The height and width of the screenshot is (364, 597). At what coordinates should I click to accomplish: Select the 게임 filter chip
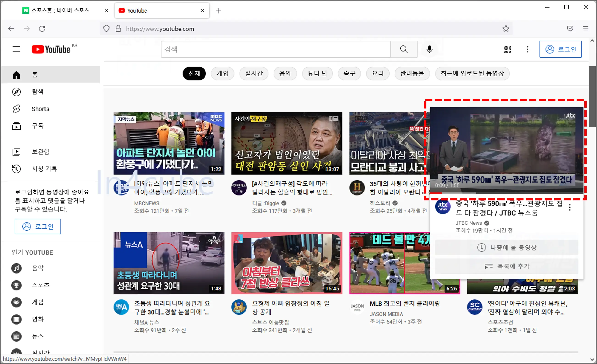[x=222, y=73]
